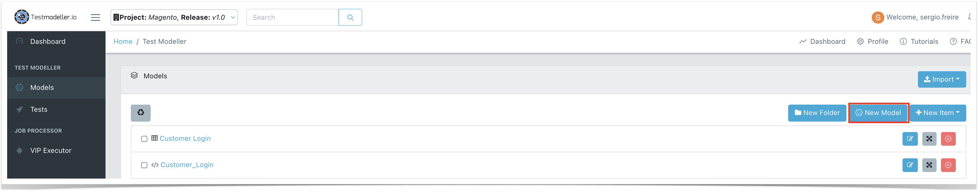Edit the Customer Login model
Viewport: 980px width, 192px height.
click(910, 139)
